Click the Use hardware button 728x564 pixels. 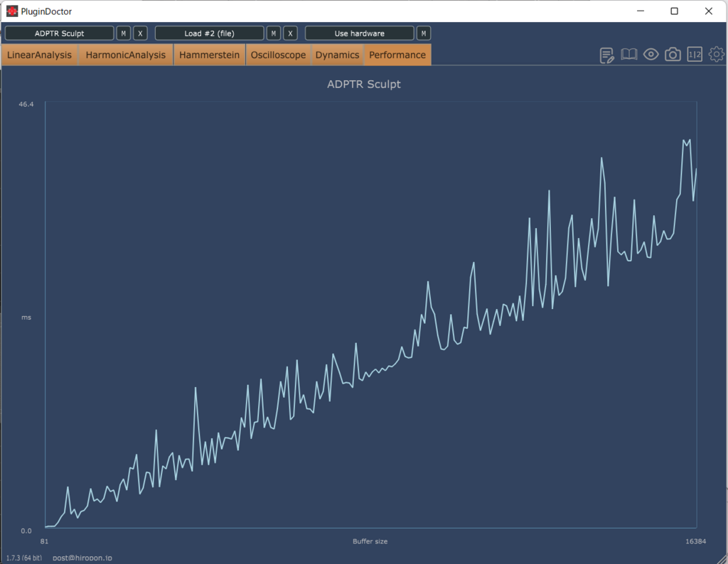359,33
